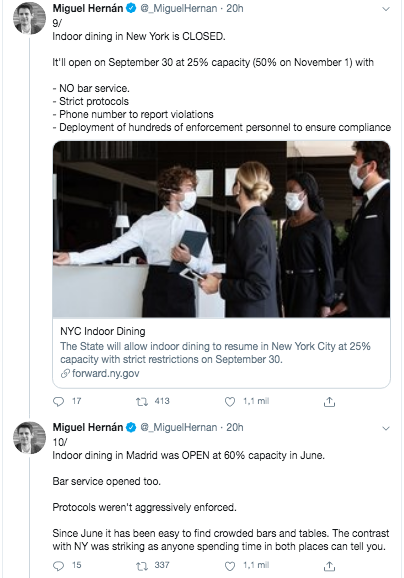Reply to tweet 9/ using comment icon
This screenshot has height=578, width=404.
tap(59, 401)
